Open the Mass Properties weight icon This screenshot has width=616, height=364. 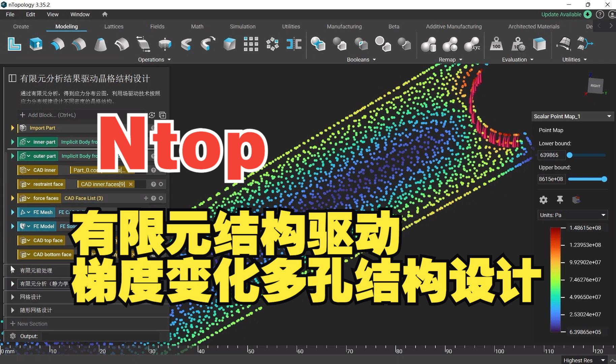point(496,44)
